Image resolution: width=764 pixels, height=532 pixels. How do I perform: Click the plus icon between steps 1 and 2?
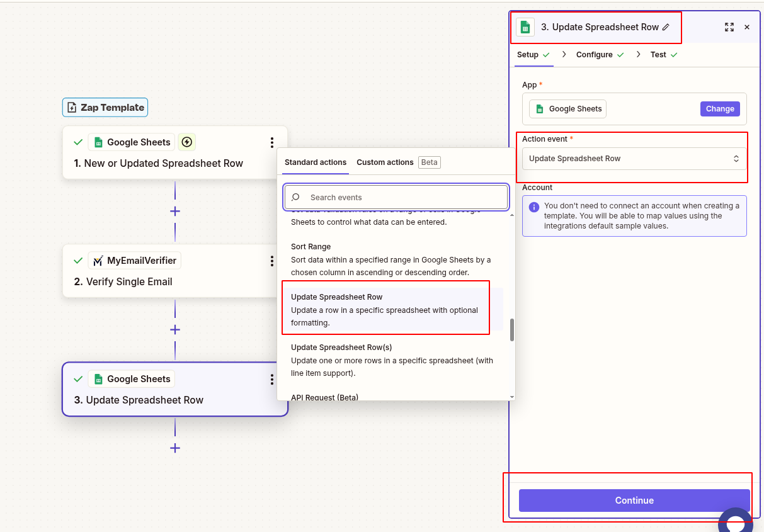[174, 212]
